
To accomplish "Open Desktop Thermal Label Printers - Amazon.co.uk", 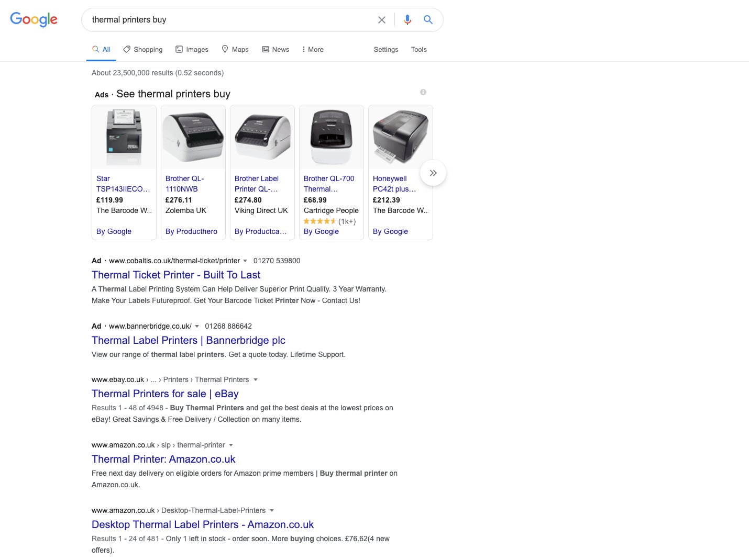I will coord(203,524).
